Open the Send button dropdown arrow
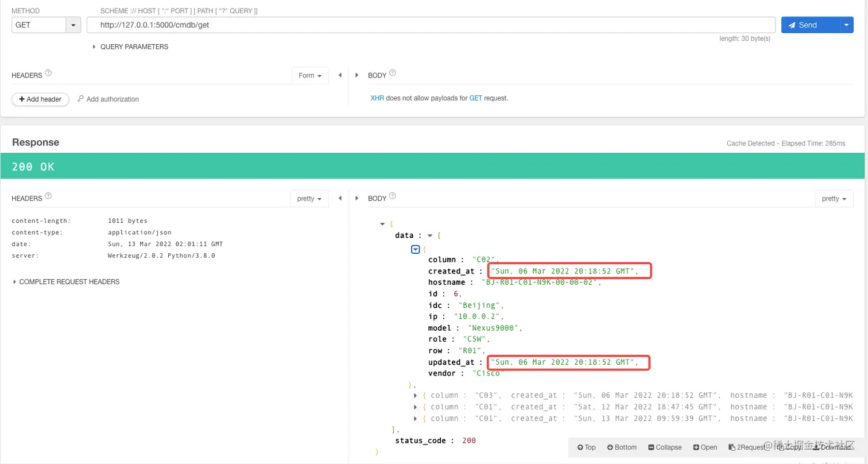This screenshot has height=464, width=868. [x=847, y=25]
